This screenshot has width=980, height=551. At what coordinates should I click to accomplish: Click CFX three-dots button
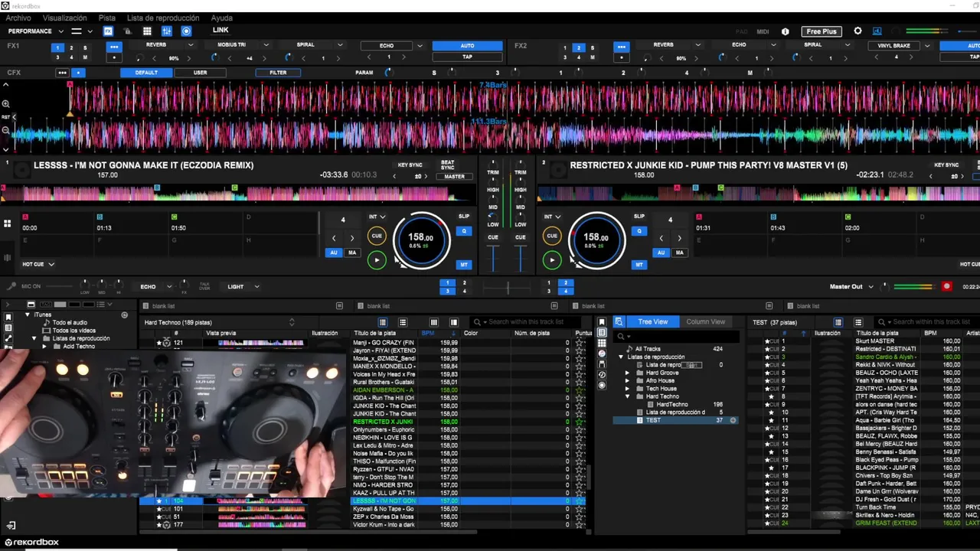click(62, 73)
